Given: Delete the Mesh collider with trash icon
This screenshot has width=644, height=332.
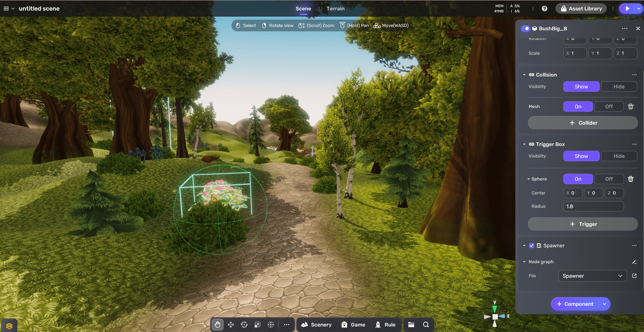Looking at the screenshot, I should [x=631, y=106].
